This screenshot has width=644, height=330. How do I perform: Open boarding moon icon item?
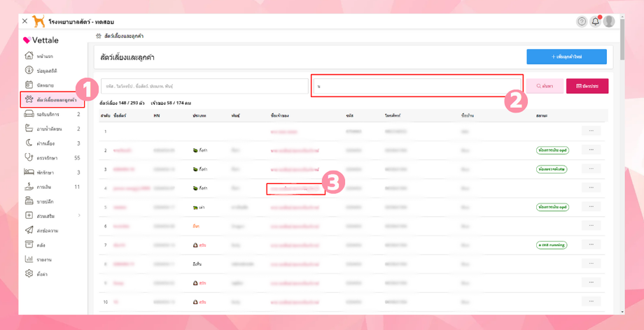pos(29,143)
